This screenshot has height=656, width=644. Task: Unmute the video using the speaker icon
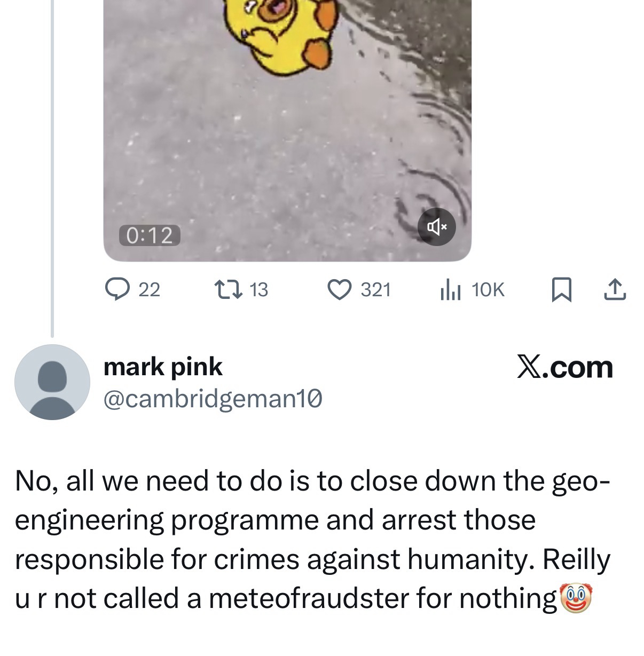point(436,227)
